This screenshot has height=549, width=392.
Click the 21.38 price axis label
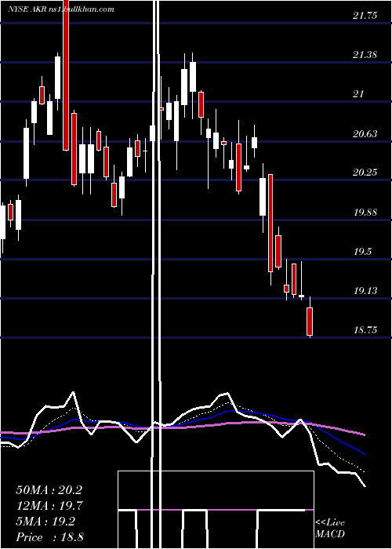point(365,55)
